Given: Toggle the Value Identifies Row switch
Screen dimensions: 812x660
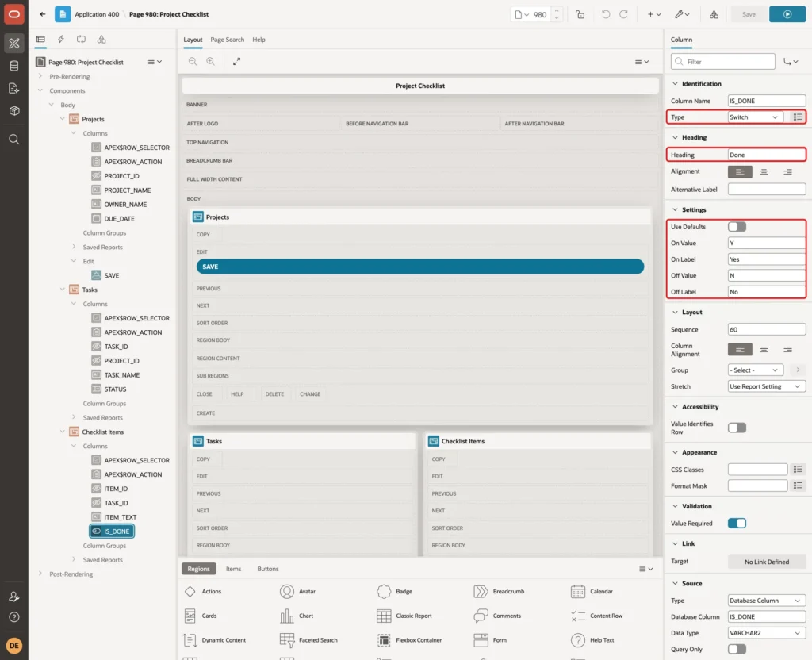Looking at the screenshot, I should (737, 428).
